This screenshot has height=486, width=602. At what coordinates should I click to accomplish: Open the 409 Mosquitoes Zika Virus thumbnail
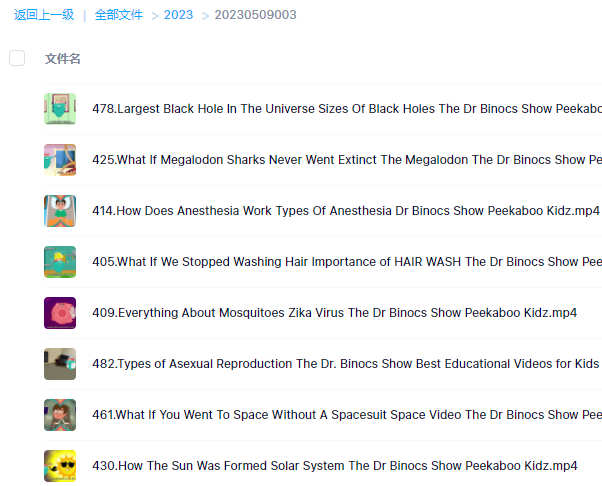point(60,313)
